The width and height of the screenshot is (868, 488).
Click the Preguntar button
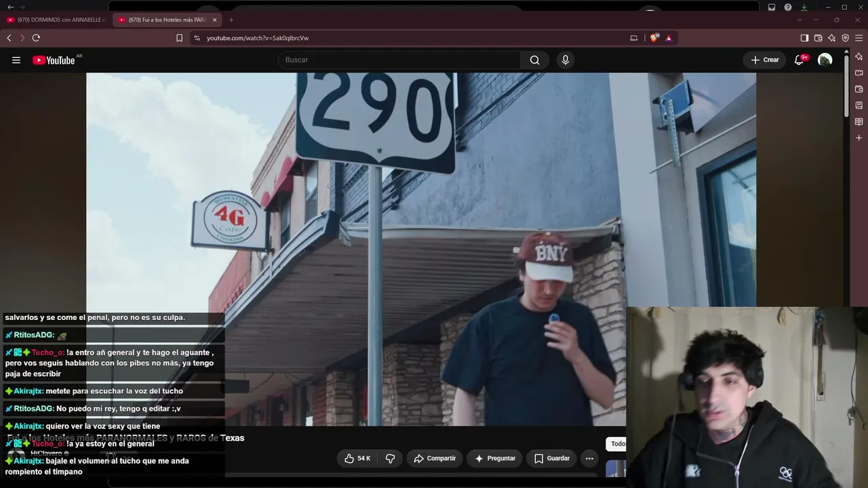tap(495, 459)
